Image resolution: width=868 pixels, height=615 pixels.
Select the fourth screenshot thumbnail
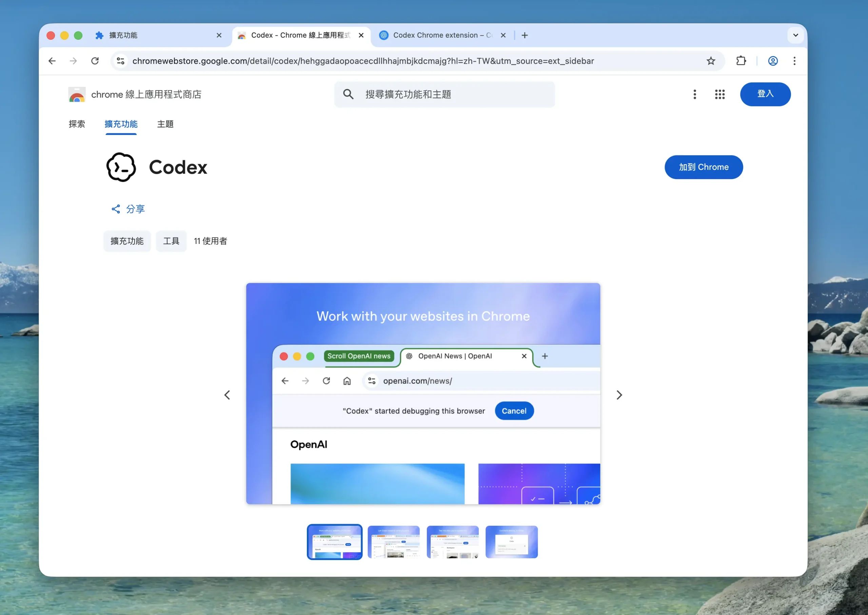click(x=511, y=542)
